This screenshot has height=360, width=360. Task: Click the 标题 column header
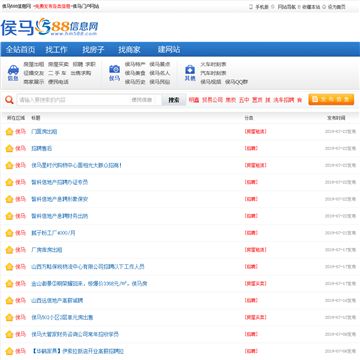[36, 118]
